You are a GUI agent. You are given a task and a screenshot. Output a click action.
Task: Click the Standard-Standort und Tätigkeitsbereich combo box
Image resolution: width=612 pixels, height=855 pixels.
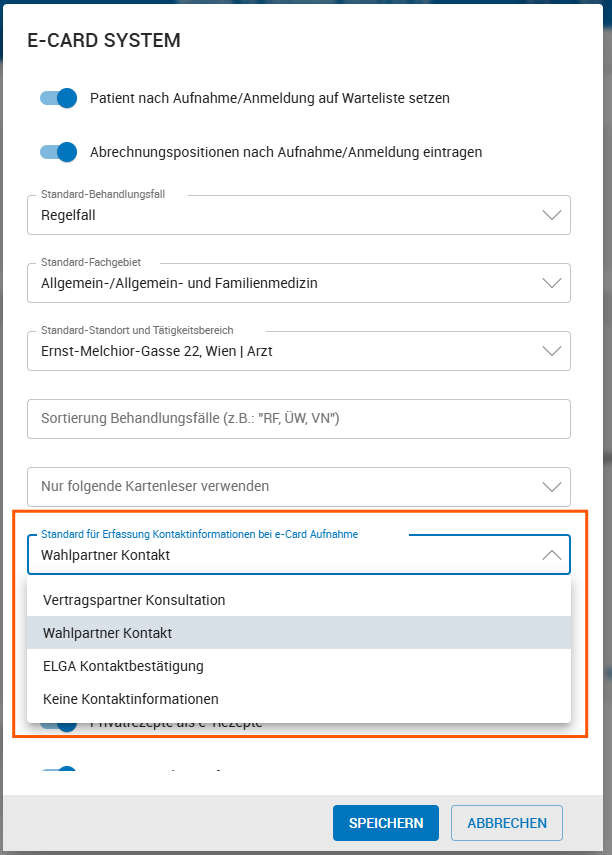coord(300,350)
